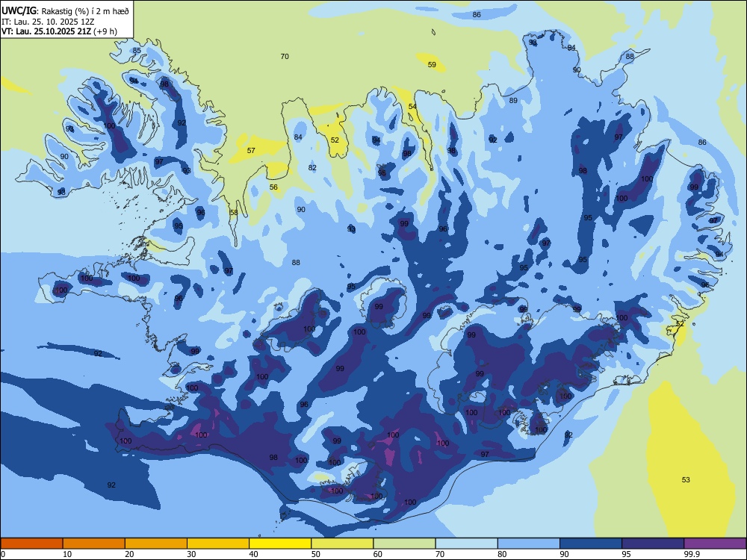Click the purple legend swatch above 99.9
Image resolution: width=747 pixels, height=560 pixels.
click(x=715, y=544)
